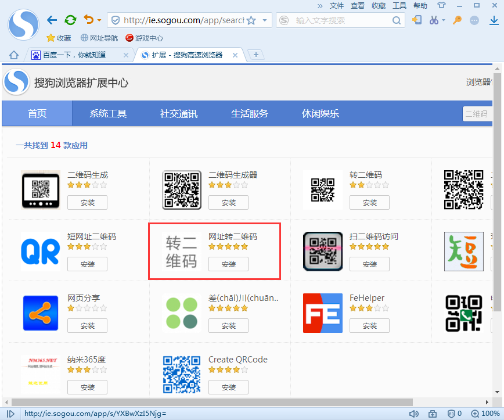504x420 pixels.
Task: Bookmark page with star in address bar
Action: tap(251, 20)
